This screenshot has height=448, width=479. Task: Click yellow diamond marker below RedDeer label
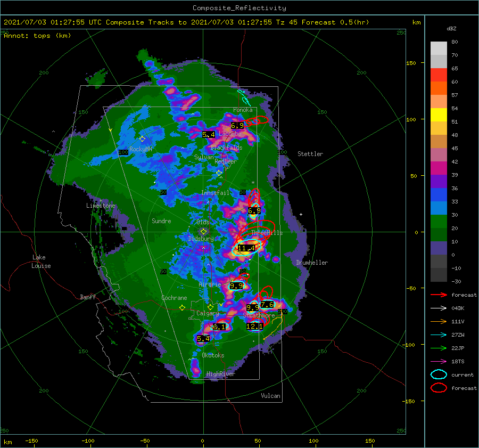[219, 173]
